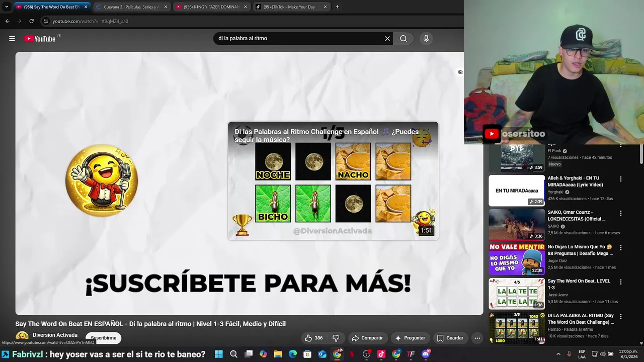Open title 'Alleh & Yorghaki - EN TU MIRADAaaaa'
Image resolution: width=644 pixels, height=362 pixels.
[576, 182]
